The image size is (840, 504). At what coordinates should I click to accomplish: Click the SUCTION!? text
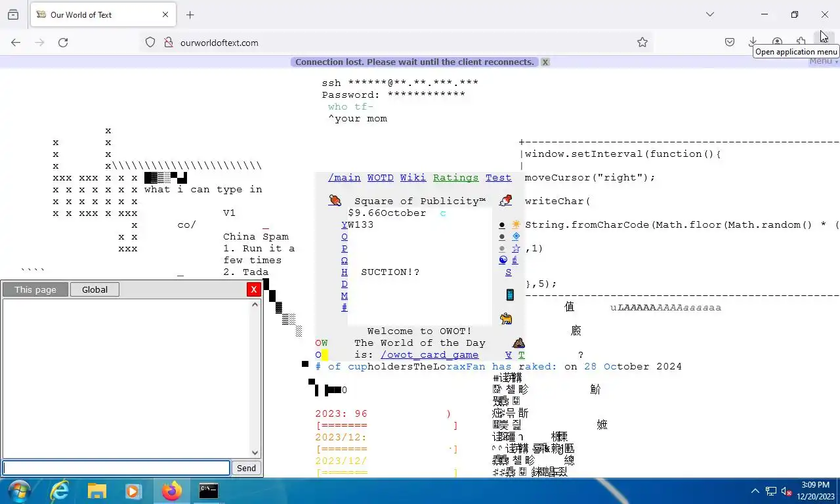[390, 272]
